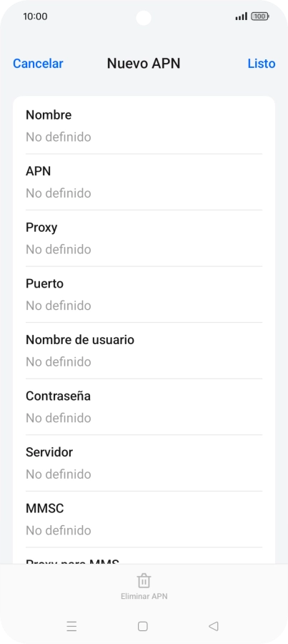The image size is (288, 644).
Task: Edit the Nombre de usuario field
Action: point(144,351)
